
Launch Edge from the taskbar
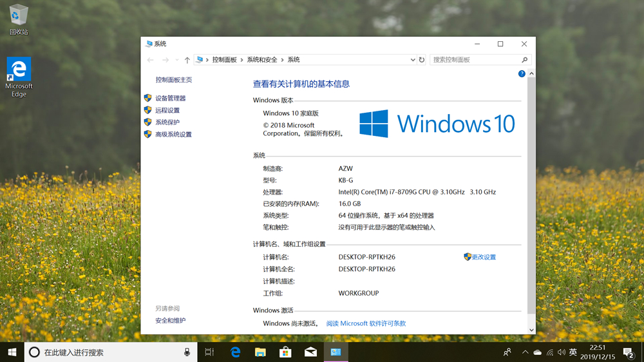(x=235, y=352)
